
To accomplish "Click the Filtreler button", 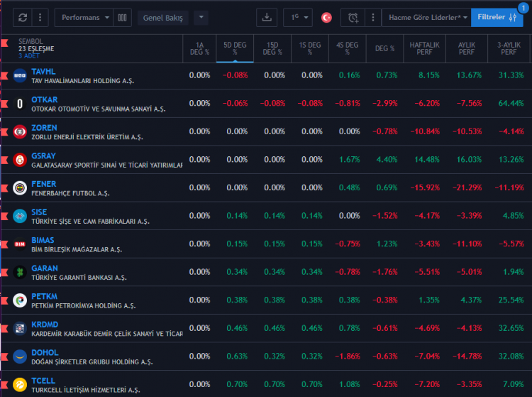I will 497,17.
